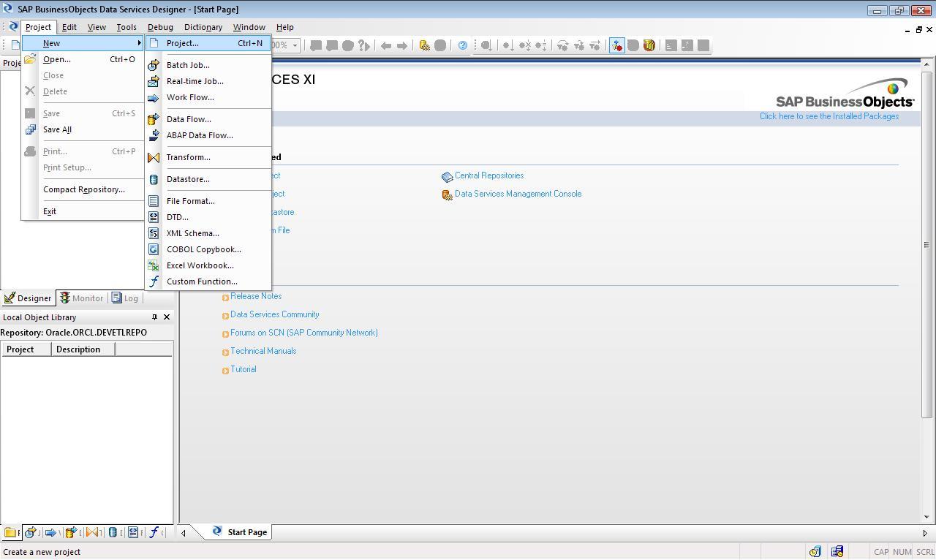The image size is (936, 560).
Task: Open the Projects library tab with folder icon
Action: pyautogui.click(x=10, y=532)
